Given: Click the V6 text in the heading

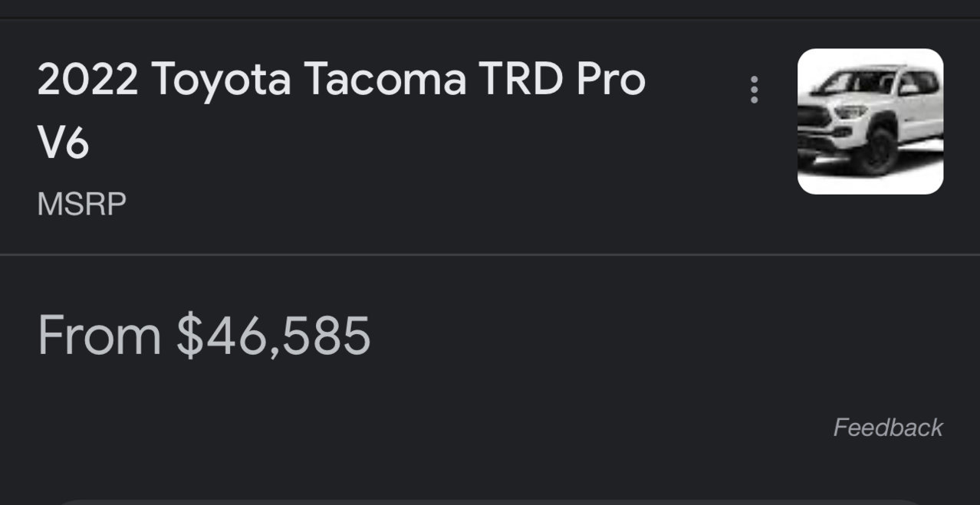Looking at the screenshot, I should click(x=63, y=143).
